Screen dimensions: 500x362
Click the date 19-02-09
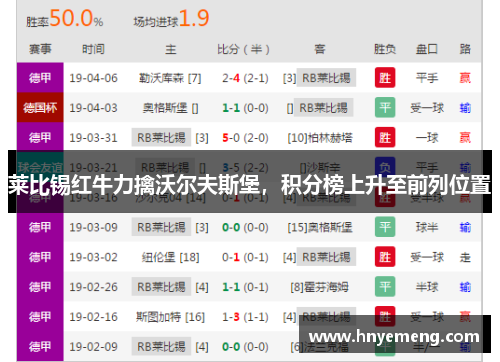(93, 347)
